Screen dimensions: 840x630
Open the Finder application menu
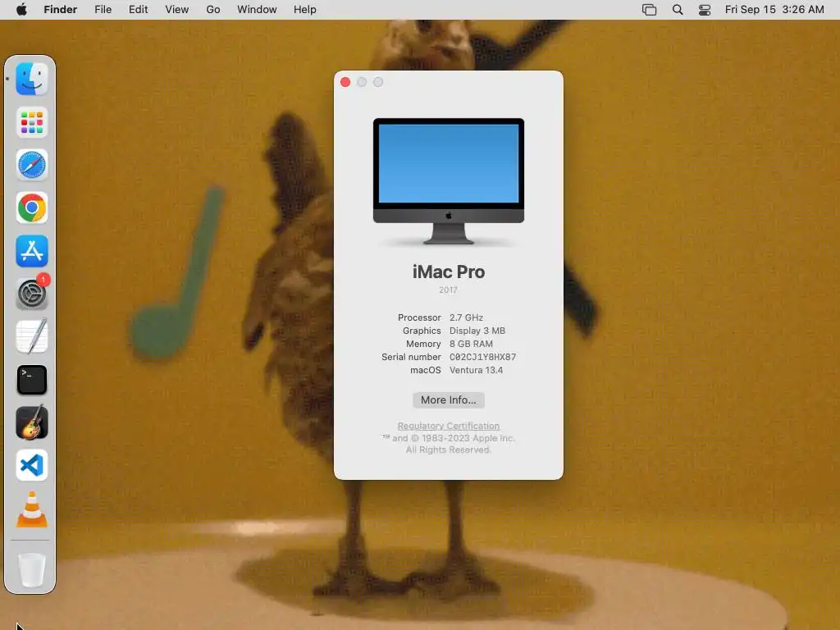[x=61, y=10]
